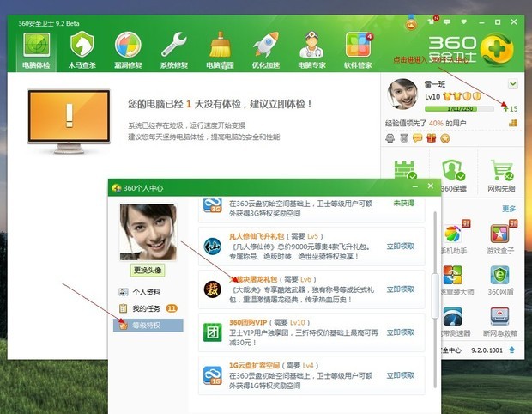Open the main menu triangle icon in title bar
This screenshot has height=414, width=532.
coord(464,22)
